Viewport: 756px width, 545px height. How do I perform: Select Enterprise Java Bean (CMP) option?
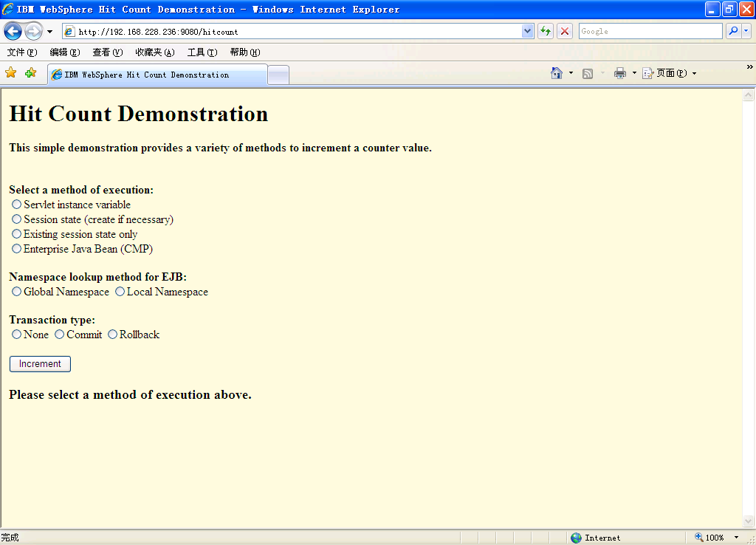[17, 249]
